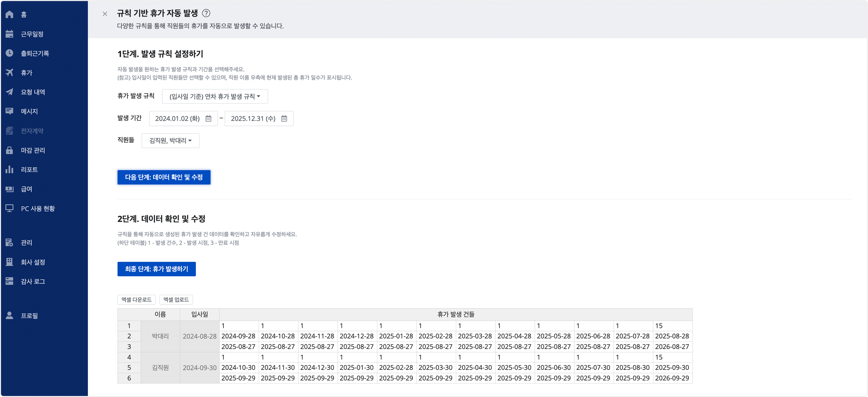Close the panel with the X button
This screenshot has height=397, width=868.
tap(105, 14)
